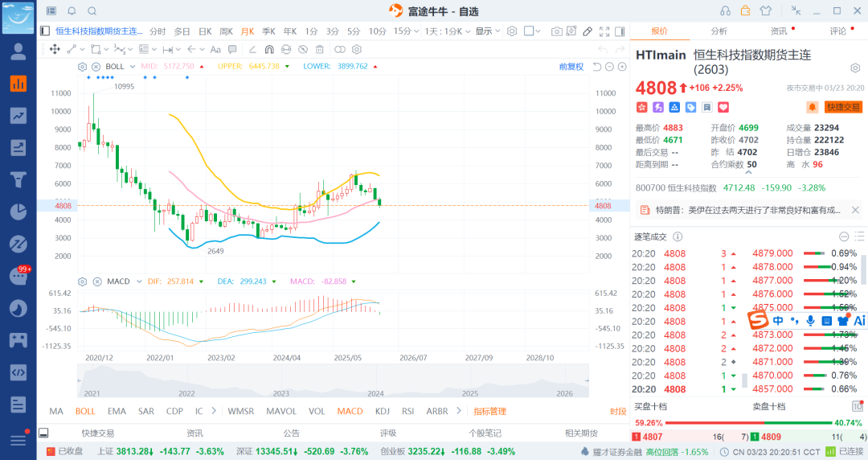Expand the BOLL indicator dropdown
Screen dimensions: 868x460
pos(133,67)
